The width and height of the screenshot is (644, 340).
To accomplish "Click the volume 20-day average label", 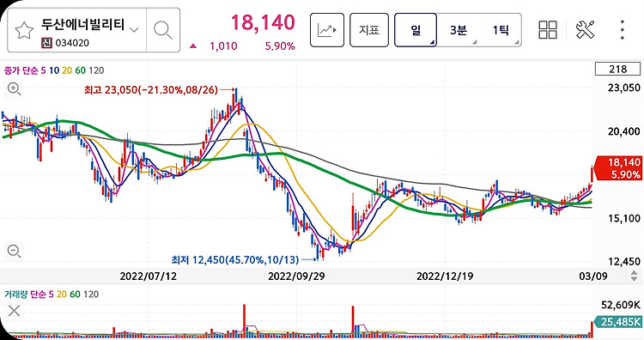I will click(62, 294).
